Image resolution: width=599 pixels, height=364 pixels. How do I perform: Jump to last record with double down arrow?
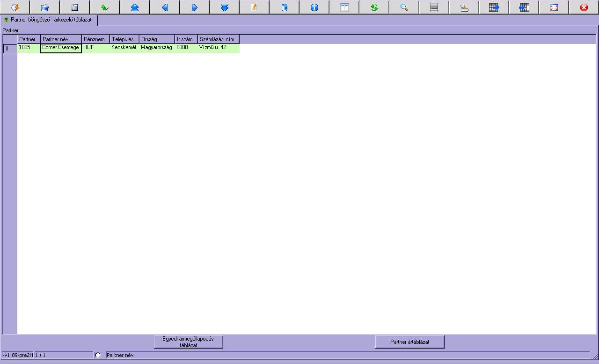tap(225, 7)
